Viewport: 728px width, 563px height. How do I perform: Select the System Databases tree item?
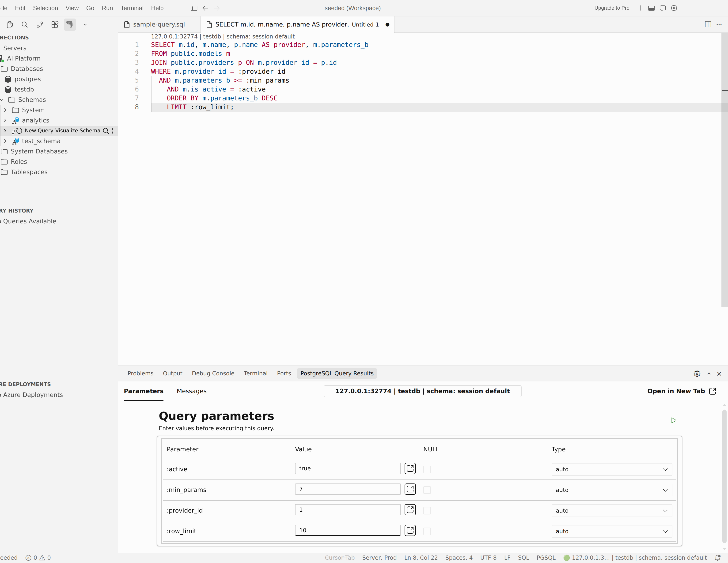pyautogui.click(x=39, y=151)
